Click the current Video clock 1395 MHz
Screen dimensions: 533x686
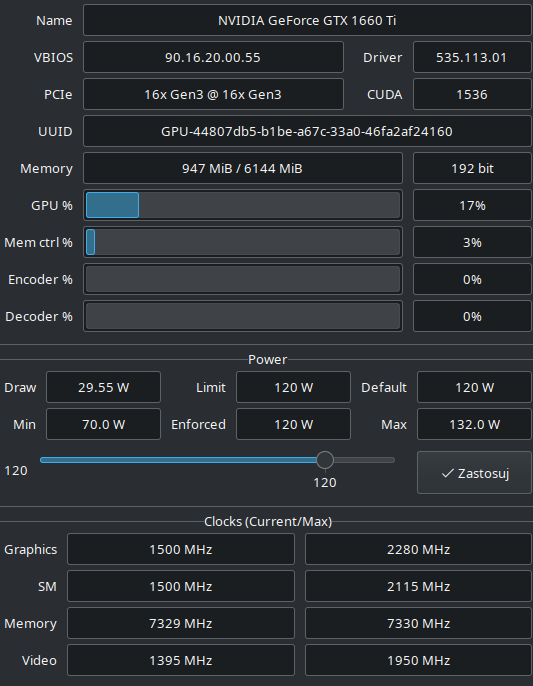[181, 660]
